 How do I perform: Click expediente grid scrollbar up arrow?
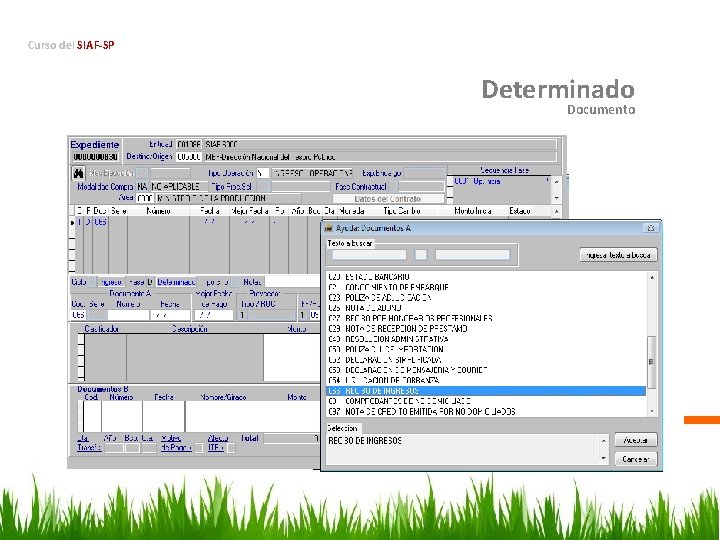(x=557, y=211)
